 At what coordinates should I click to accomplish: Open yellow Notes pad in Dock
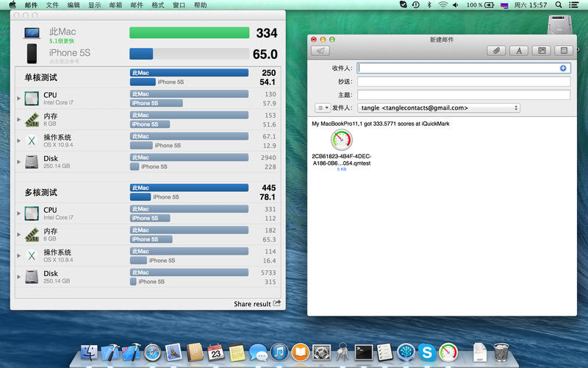coord(237,353)
